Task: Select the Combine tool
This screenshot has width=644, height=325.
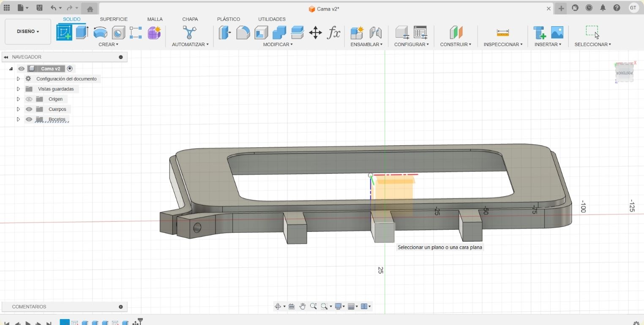Action: 279,33
